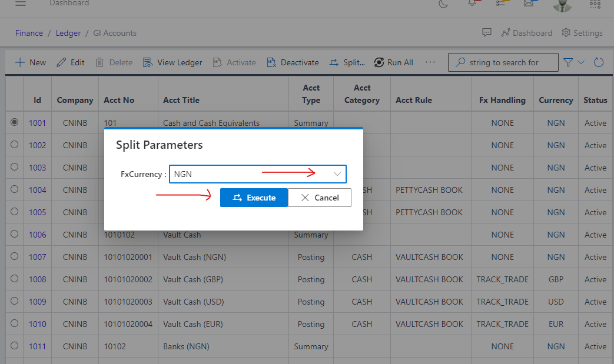The image size is (614, 364).
Task: Select radio button for row 1010
Action: [x=15, y=323]
